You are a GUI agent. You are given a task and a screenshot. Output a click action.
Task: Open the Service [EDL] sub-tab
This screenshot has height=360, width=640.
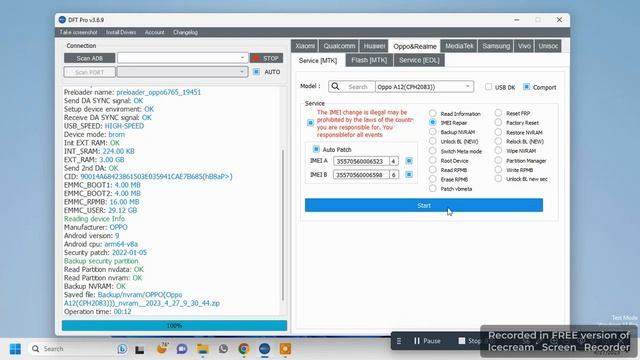point(419,60)
